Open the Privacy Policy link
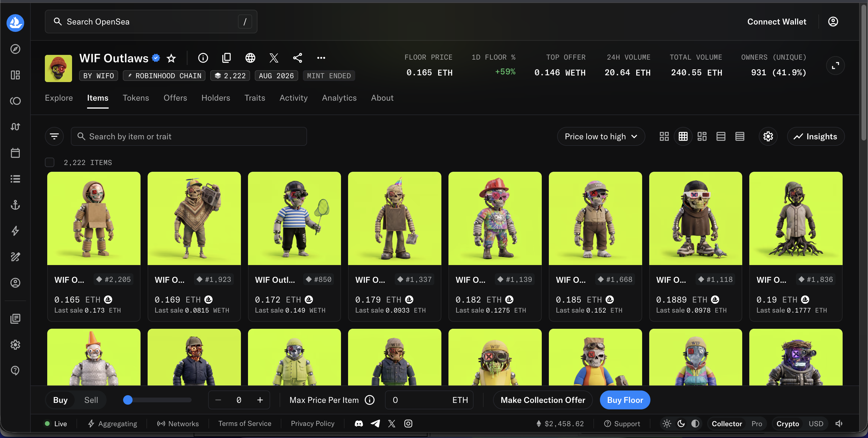Screen dimensions: 868x438 point(313,424)
